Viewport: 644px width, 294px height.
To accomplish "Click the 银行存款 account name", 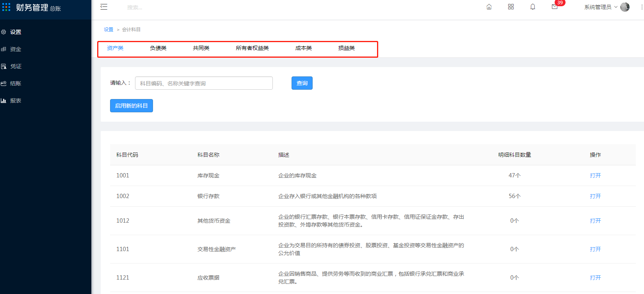I will (208, 196).
